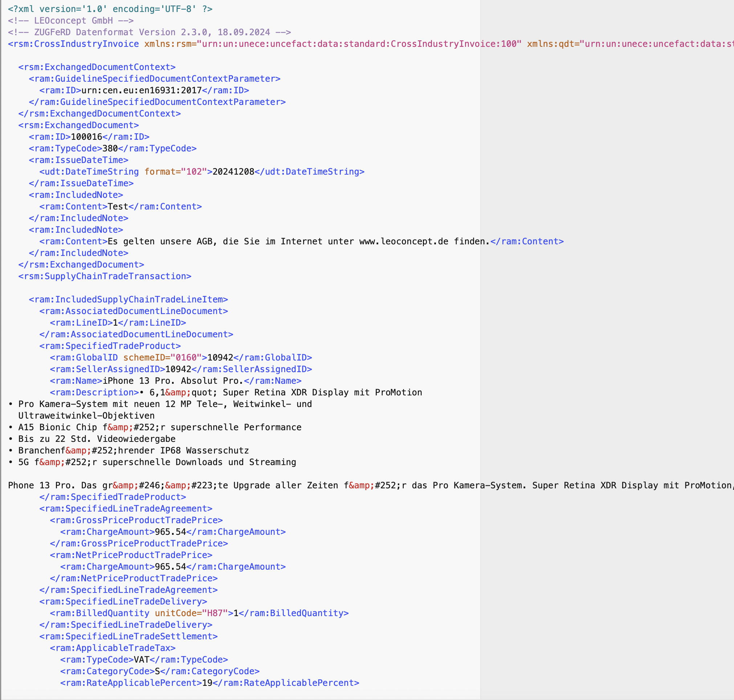
Task: Click the TypeCode value 380
Action: (110, 148)
